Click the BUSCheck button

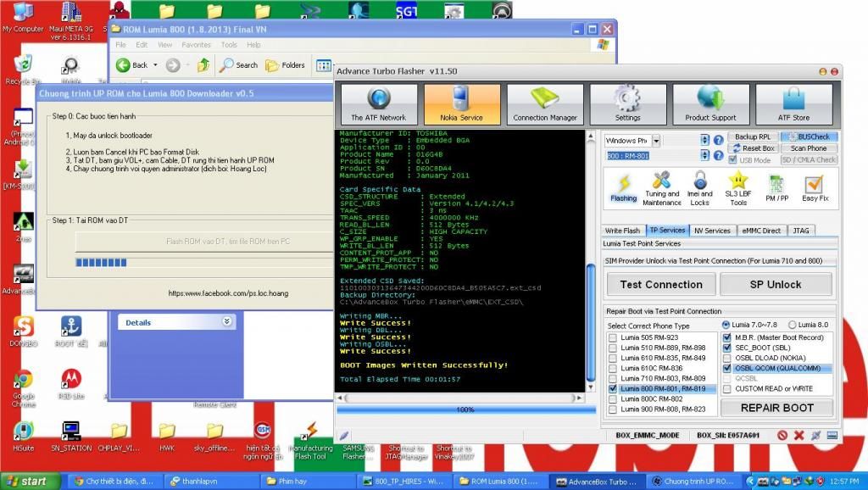click(809, 136)
